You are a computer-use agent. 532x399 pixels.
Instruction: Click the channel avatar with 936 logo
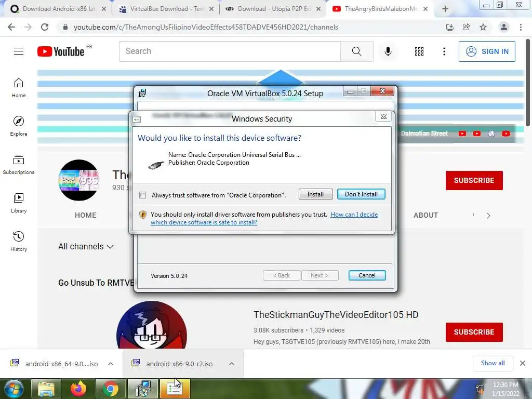click(79, 180)
